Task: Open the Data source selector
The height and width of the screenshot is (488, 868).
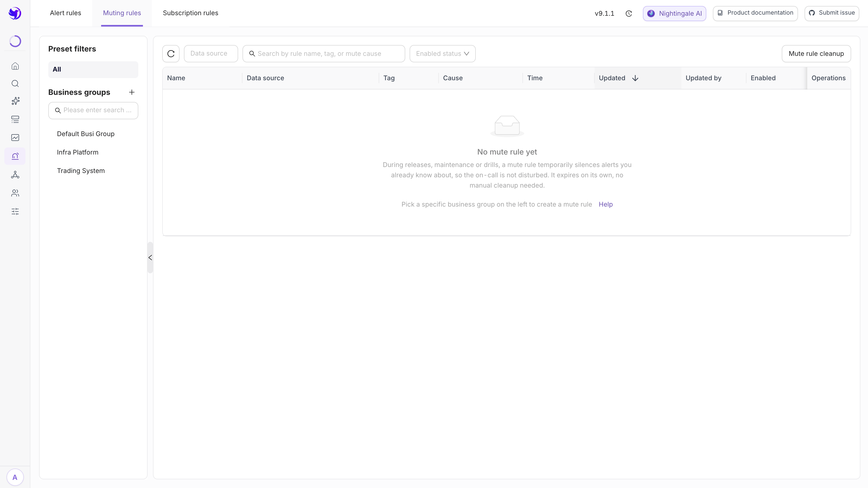Action: 211,54
